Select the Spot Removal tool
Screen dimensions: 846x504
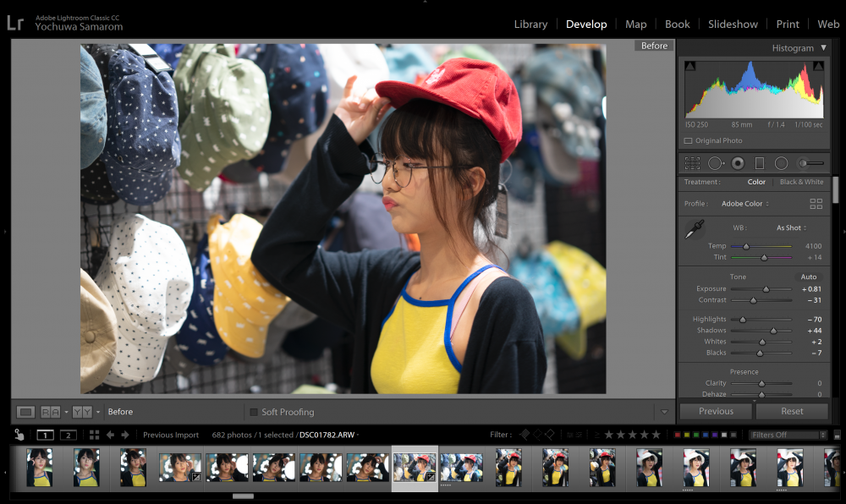(x=716, y=163)
